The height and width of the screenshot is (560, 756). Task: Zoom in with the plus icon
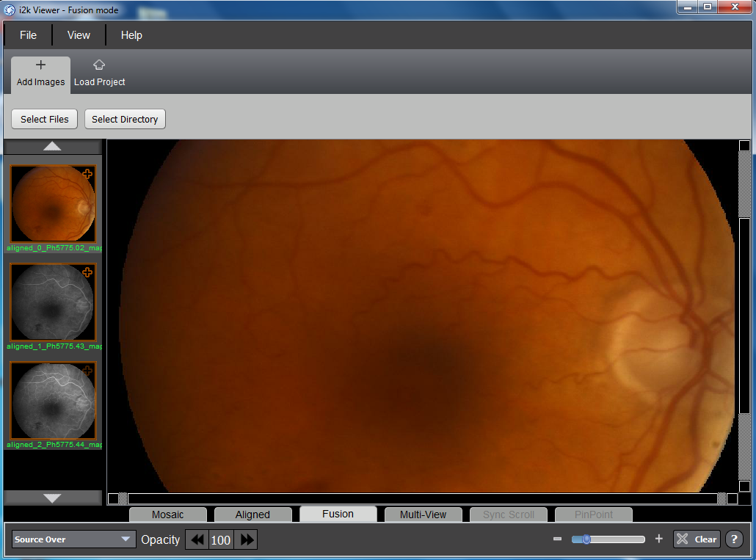pos(659,539)
